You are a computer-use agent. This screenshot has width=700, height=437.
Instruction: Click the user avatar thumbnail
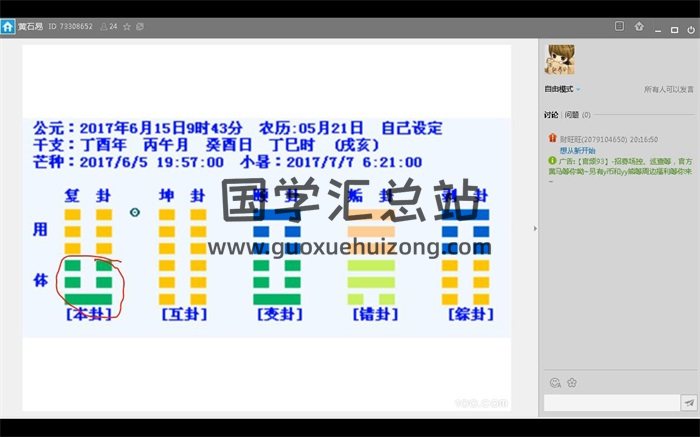click(x=558, y=60)
